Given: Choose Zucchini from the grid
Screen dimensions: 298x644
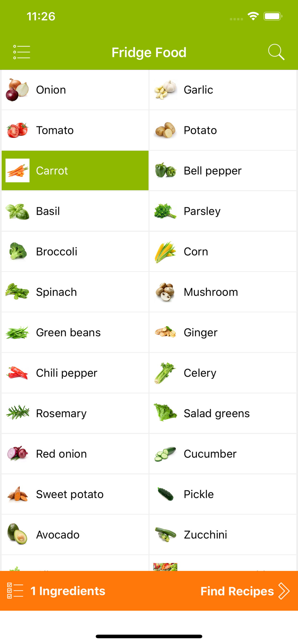Looking at the screenshot, I should pos(223,535).
